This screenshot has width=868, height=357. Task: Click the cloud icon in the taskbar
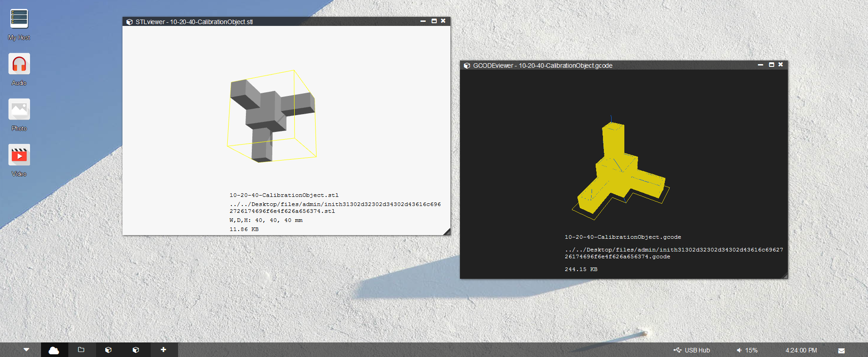(54, 350)
